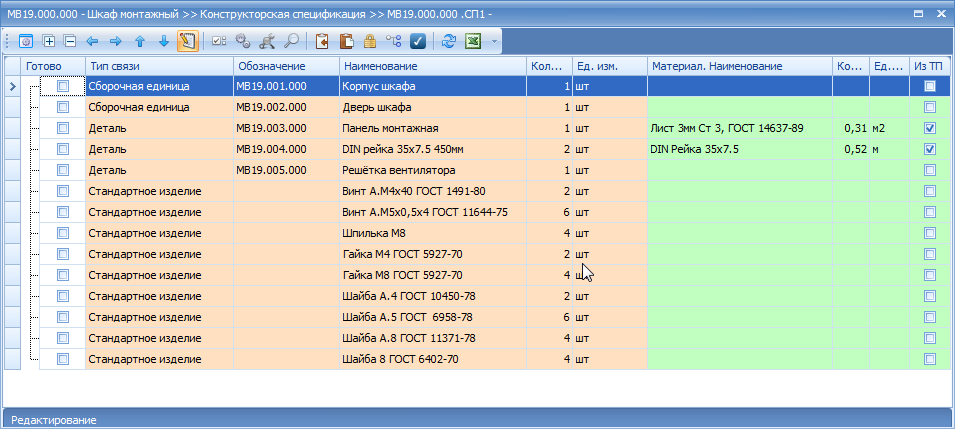955x429 pixels.
Task: Export to Excel icon
Action: click(x=473, y=41)
